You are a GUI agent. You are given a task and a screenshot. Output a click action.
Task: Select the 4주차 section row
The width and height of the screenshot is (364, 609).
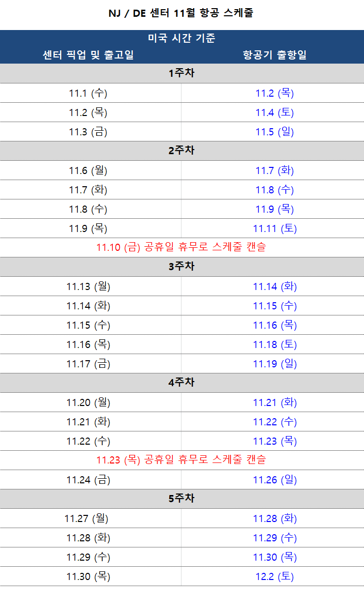pyautogui.click(x=182, y=383)
